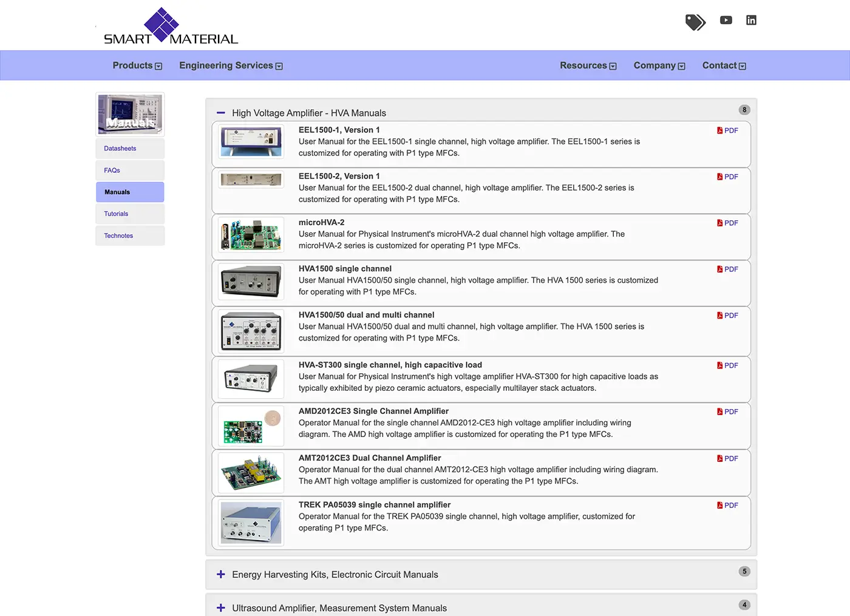Download PDF for HVA1500 single channel
Image resolution: width=850 pixels, height=616 pixels.
[727, 269]
